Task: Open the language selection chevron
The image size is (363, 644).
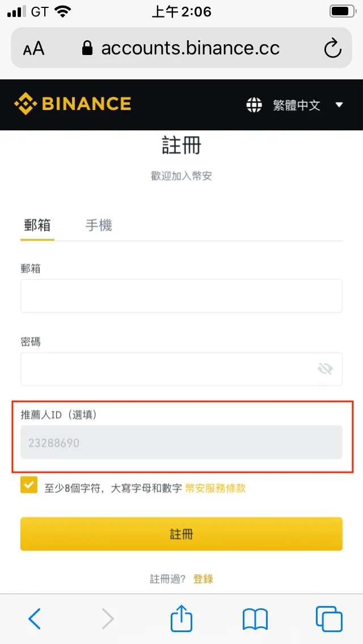Action: 339,105
